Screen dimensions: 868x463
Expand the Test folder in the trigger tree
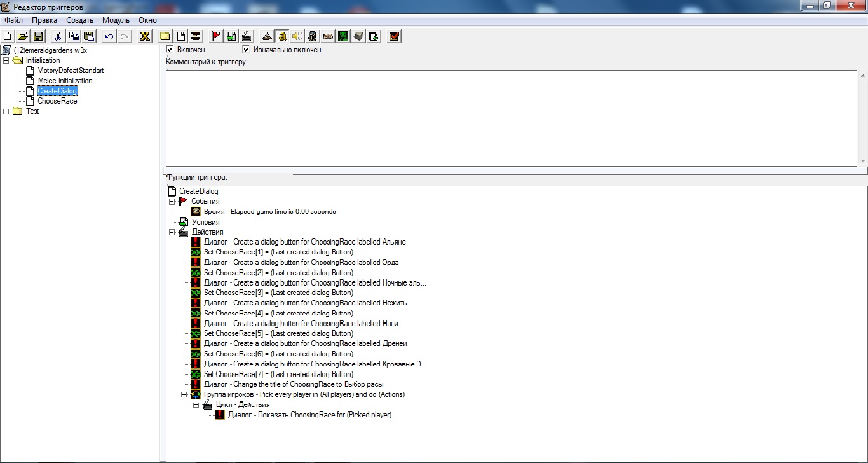tap(6, 111)
